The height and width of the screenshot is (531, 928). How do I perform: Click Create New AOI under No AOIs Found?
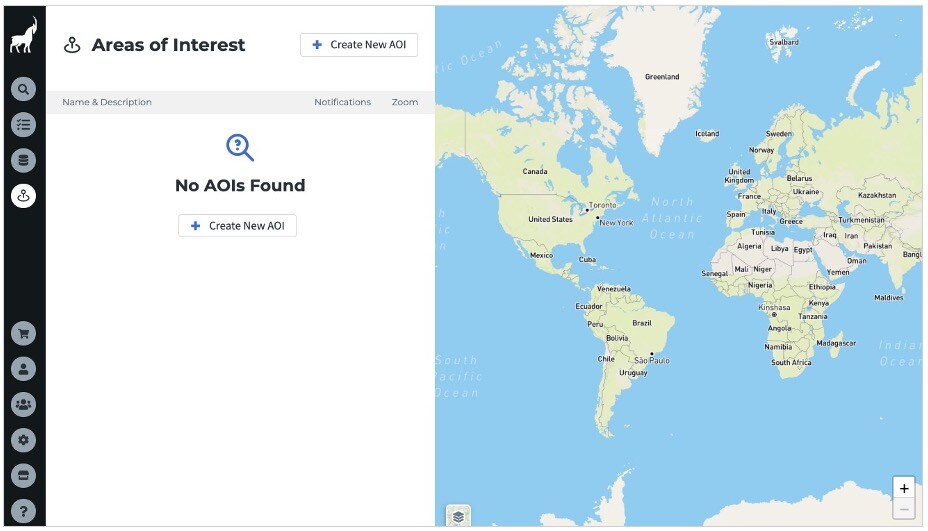(x=237, y=226)
